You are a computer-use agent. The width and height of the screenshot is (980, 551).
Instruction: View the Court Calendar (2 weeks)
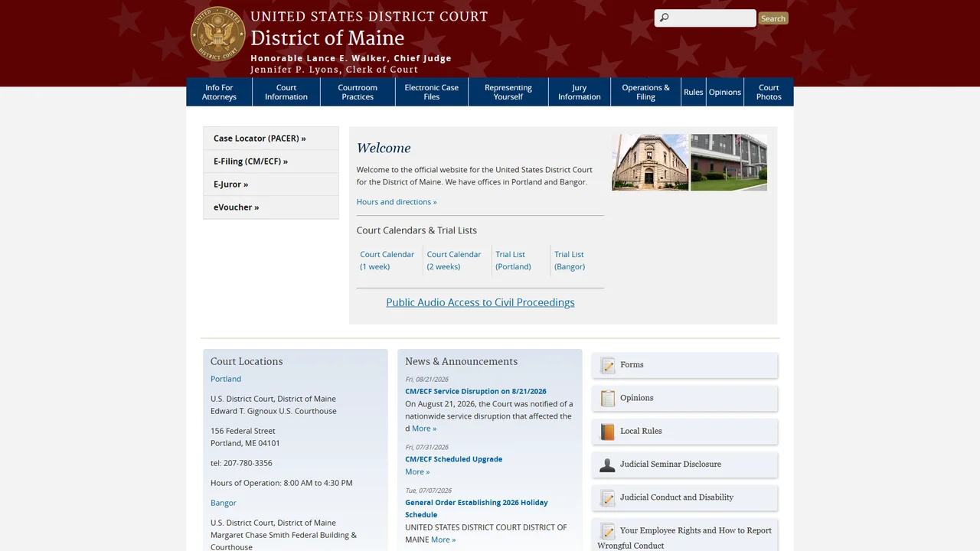point(454,260)
